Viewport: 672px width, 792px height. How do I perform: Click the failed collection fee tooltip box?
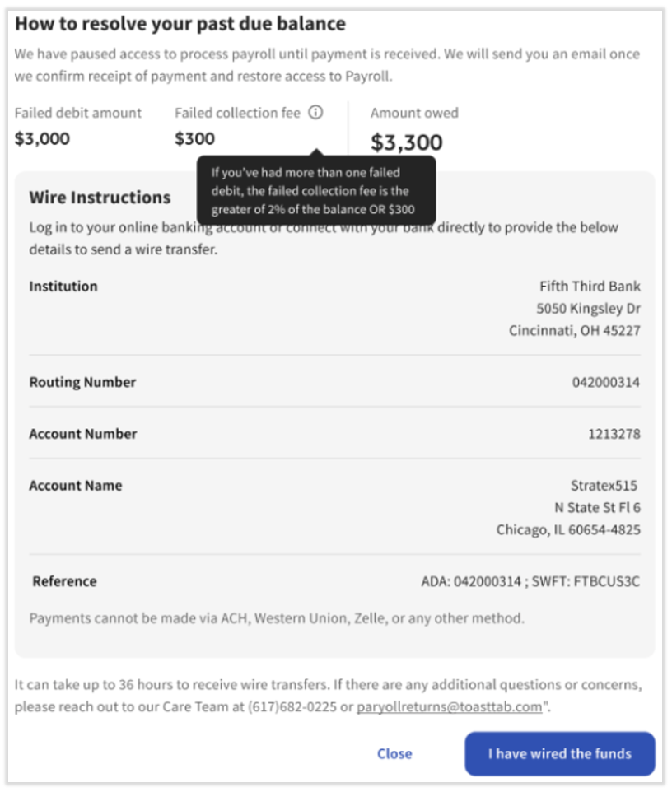coord(316,190)
